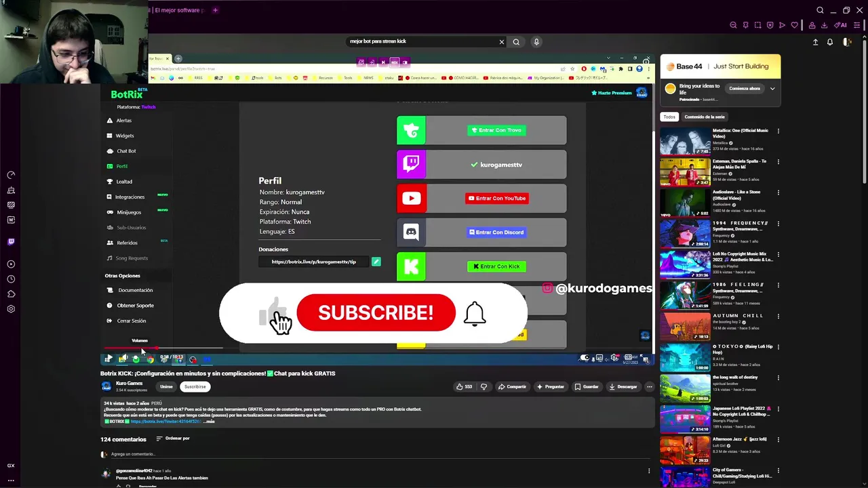Image resolution: width=868 pixels, height=488 pixels.
Task: Click the search tabs magnifier at top
Action: [820, 10]
